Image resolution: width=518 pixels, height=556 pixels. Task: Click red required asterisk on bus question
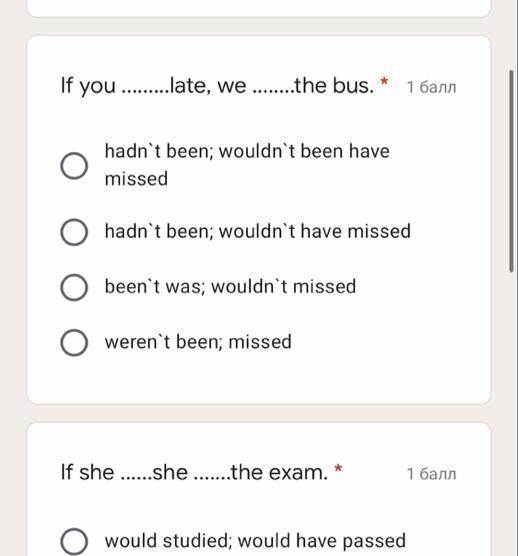384,82
